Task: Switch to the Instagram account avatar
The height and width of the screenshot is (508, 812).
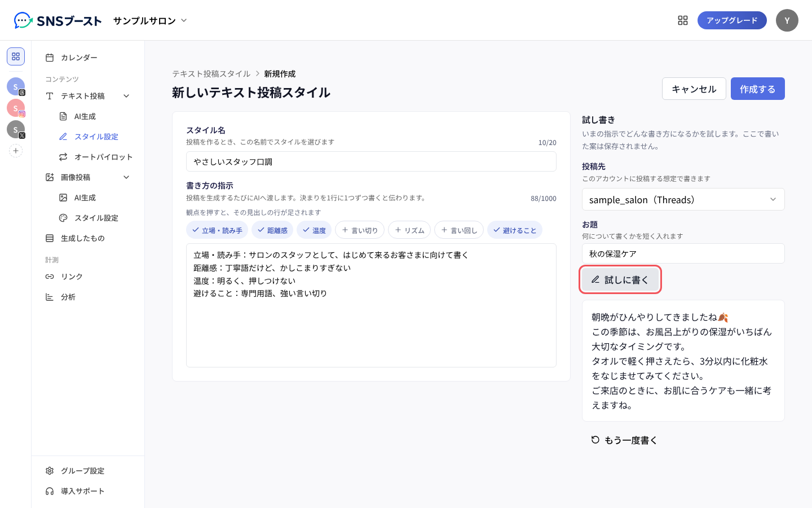Action: coord(16,108)
